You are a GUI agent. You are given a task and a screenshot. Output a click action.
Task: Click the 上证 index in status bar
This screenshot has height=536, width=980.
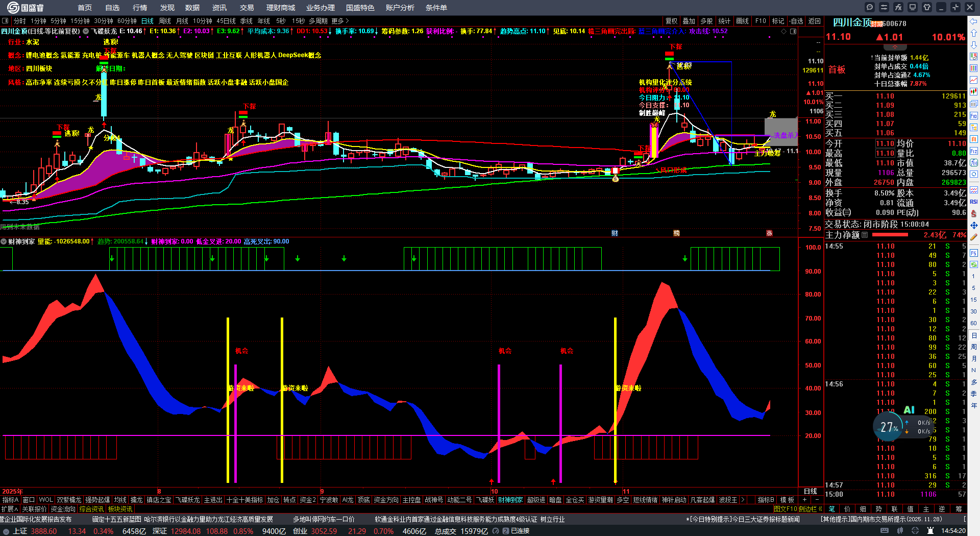[20, 531]
